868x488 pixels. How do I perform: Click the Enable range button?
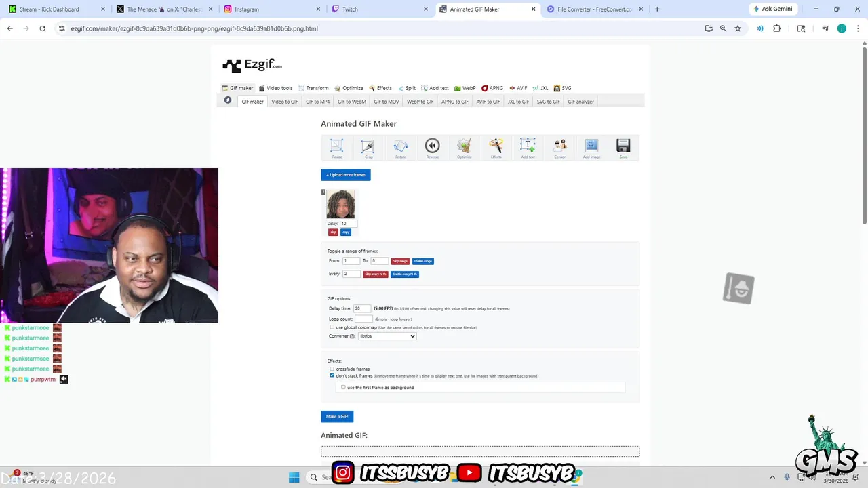pos(423,261)
